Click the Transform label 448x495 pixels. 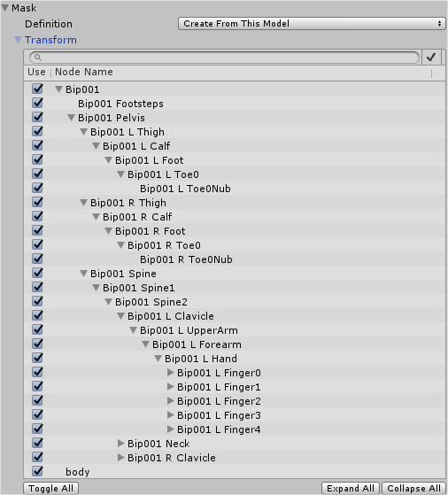coord(50,40)
